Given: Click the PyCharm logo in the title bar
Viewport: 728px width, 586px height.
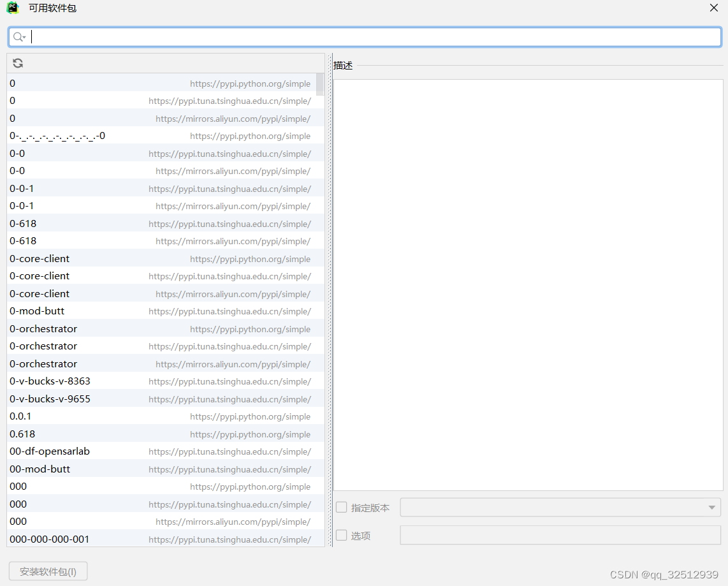Looking at the screenshot, I should (x=12, y=8).
